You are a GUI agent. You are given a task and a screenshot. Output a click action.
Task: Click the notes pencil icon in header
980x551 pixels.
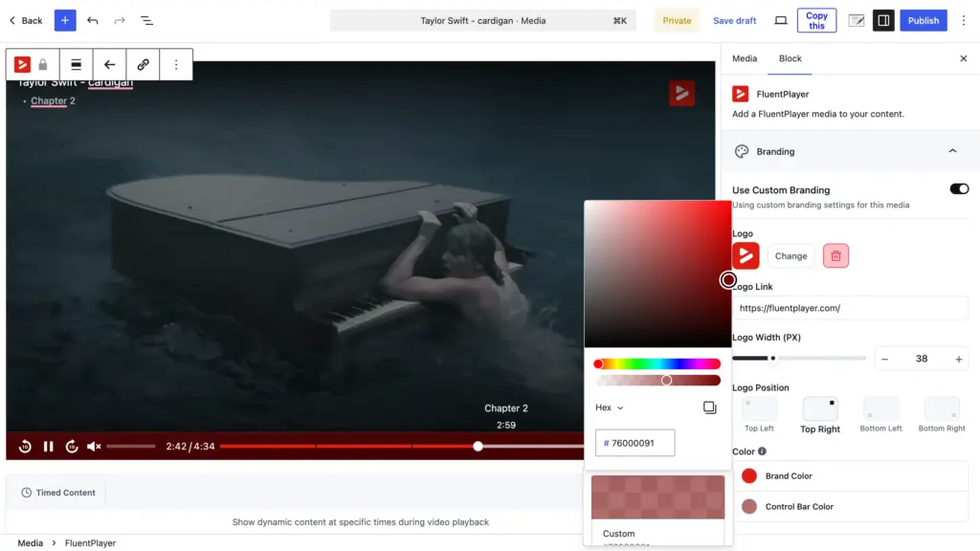857,21
